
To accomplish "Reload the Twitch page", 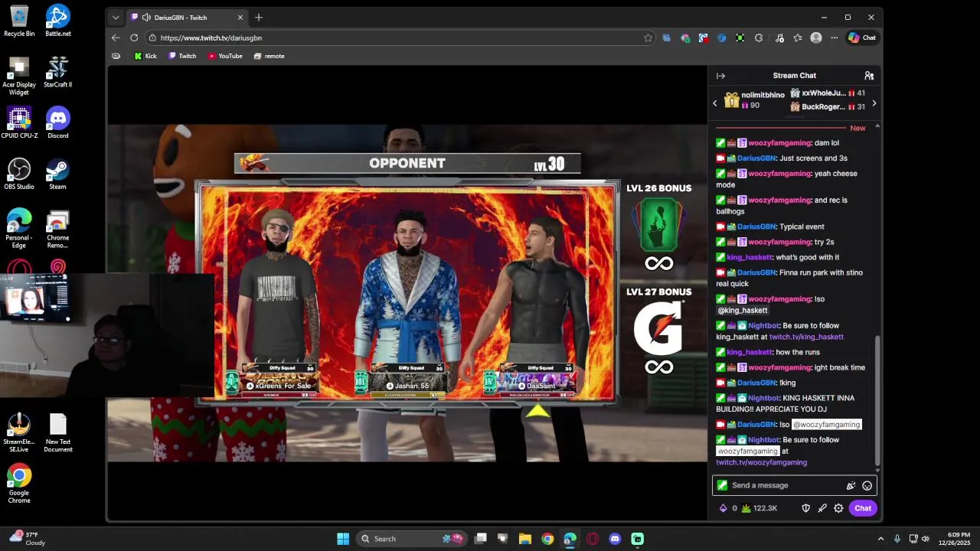I will click(134, 37).
